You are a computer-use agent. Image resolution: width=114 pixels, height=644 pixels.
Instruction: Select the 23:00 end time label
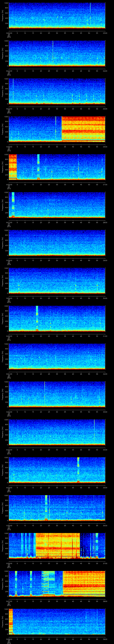click(x=105, y=33)
